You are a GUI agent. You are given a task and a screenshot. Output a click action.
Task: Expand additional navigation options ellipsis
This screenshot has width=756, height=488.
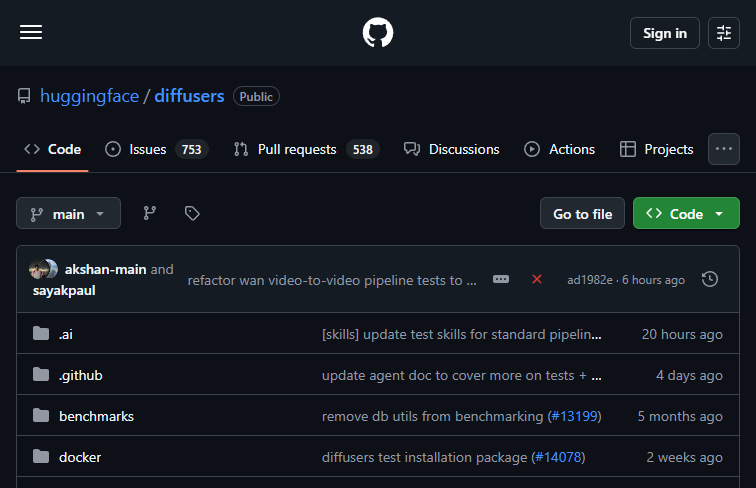pos(724,149)
